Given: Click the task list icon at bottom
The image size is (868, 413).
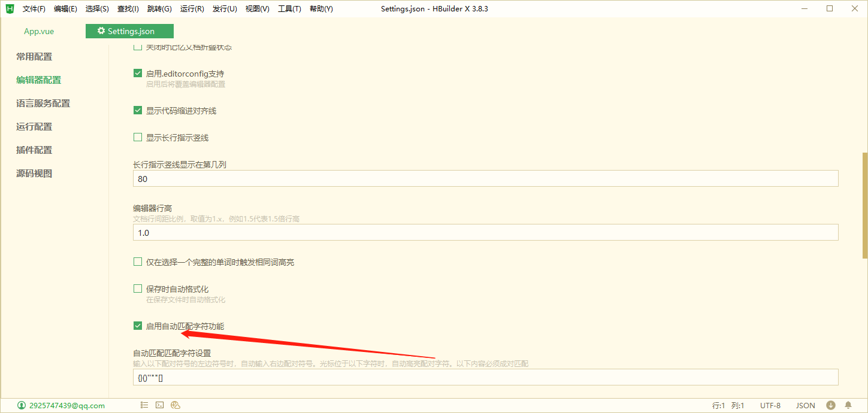Looking at the screenshot, I should (144, 405).
